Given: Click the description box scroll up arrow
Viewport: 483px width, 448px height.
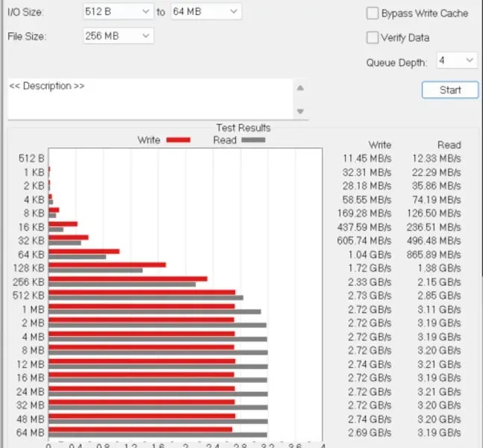Looking at the screenshot, I should [301, 88].
